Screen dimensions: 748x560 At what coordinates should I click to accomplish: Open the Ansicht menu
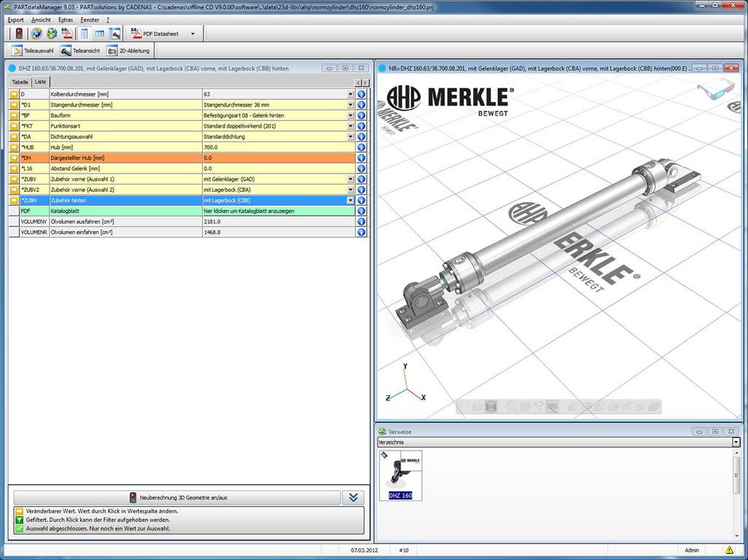[x=41, y=20]
